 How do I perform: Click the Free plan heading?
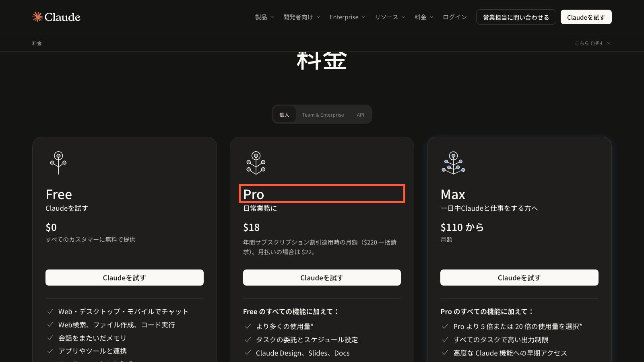(59, 194)
